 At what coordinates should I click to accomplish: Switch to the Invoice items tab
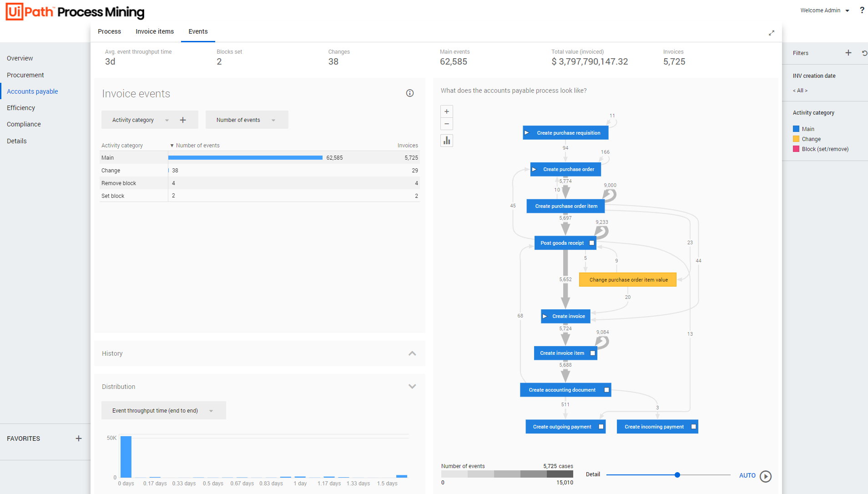click(x=155, y=31)
